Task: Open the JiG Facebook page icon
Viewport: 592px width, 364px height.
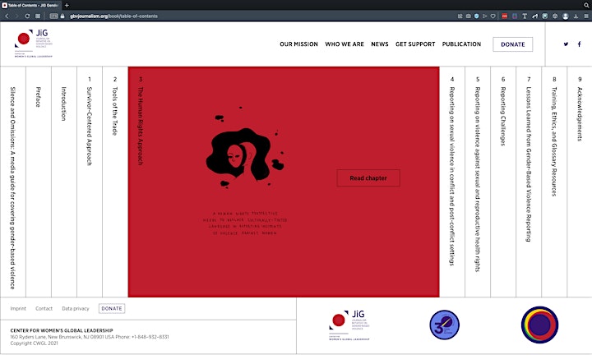Action: pos(579,44)
